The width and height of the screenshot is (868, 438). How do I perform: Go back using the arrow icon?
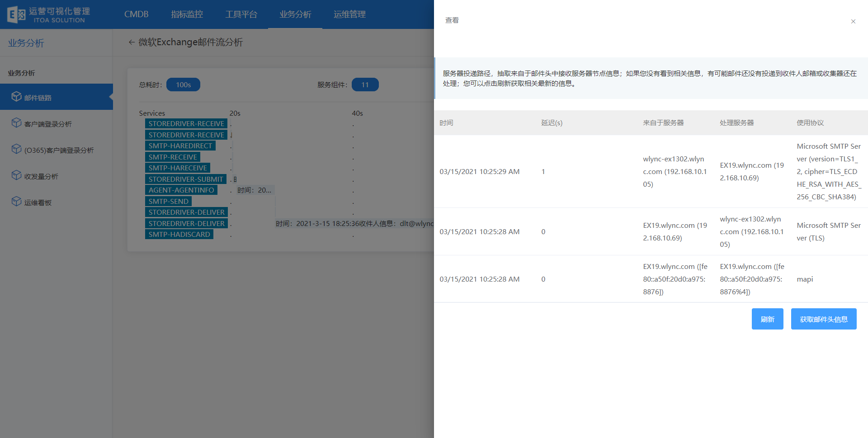coord(132,42)
